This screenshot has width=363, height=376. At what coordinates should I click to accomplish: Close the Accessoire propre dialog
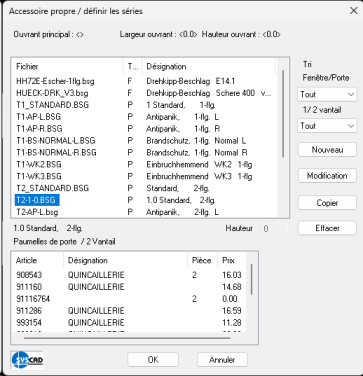[x=353, y=11]
